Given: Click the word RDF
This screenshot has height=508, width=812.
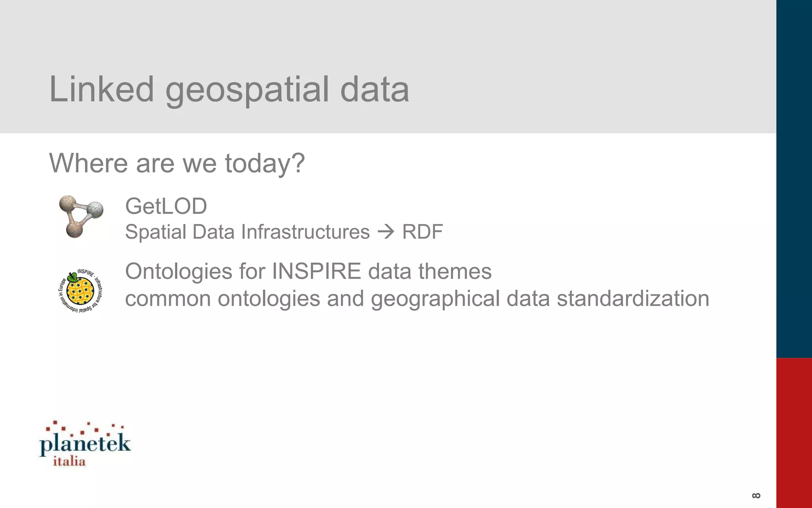Looking at the screenshot, I should (x=423, y=232).
